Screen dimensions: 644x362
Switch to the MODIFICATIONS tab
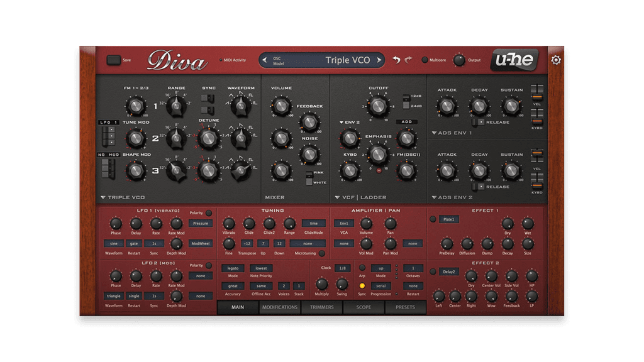(x=280, y=307)
